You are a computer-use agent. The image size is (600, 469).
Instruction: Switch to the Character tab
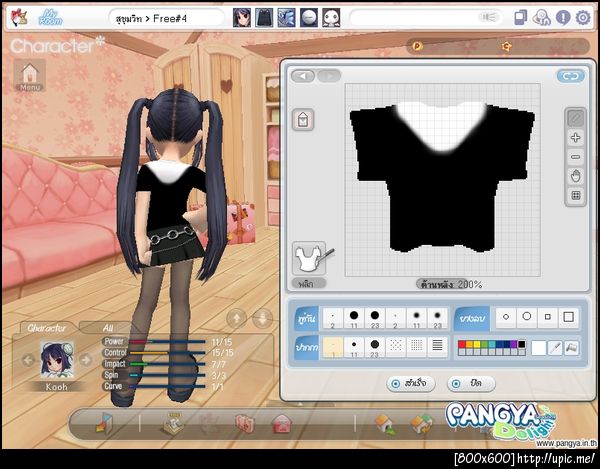47,328
